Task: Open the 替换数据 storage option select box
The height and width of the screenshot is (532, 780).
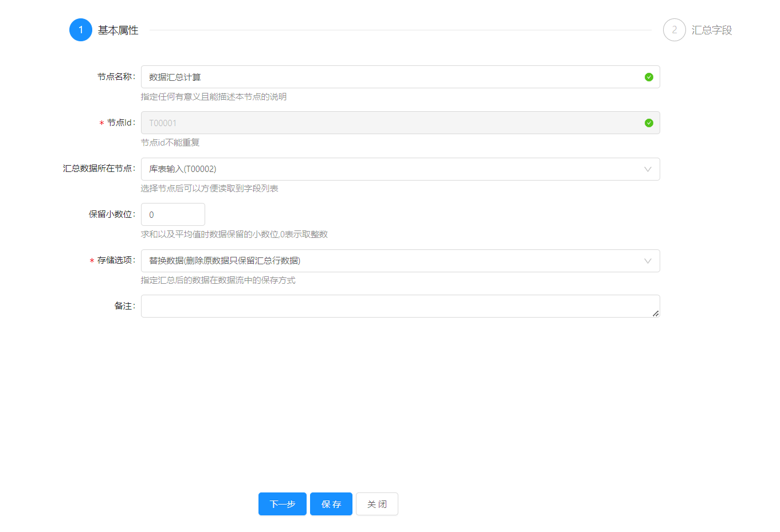Action: click(390, 261)
